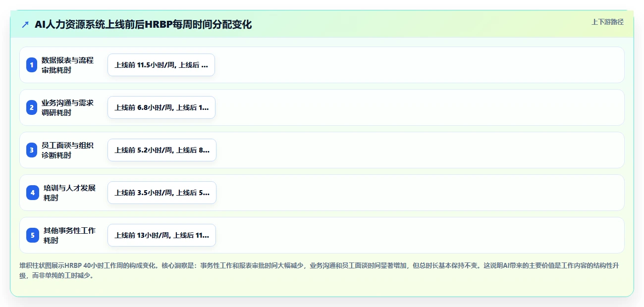Open the 上线前 6.8小时/周 value chip
This screenshot has width=644, height=307.
tap(161, 107)
